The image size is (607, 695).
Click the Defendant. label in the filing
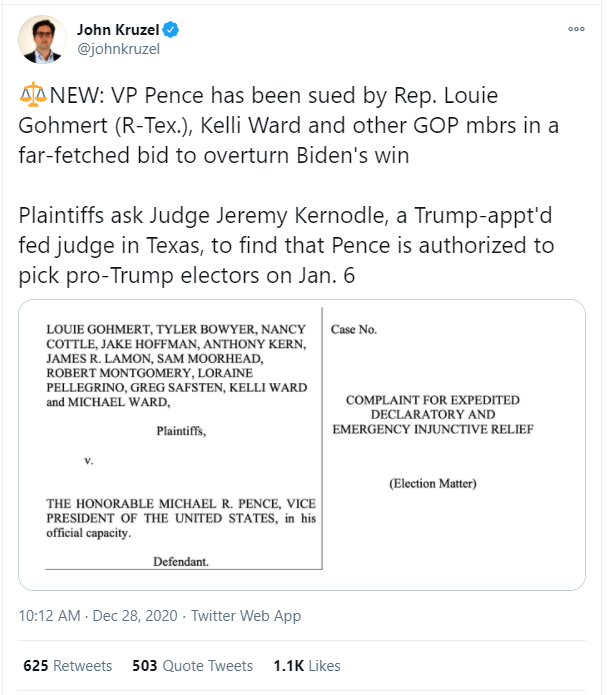tap(181, 562)
